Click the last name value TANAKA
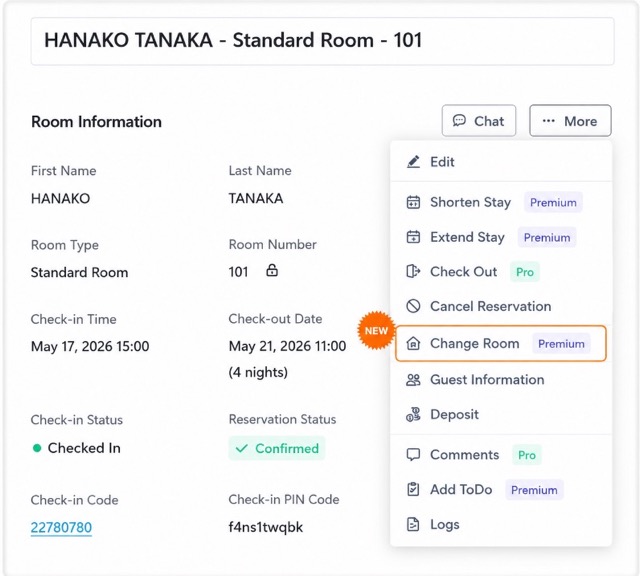Image resolution: width=640 pixels, height=576 pixels. [256, 198]
